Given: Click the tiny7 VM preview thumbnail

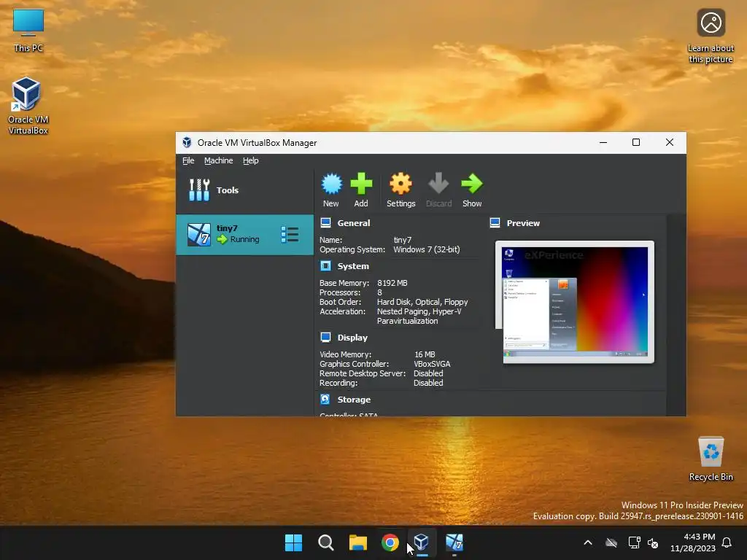Looking at the screenshot, I should (575, 302).
